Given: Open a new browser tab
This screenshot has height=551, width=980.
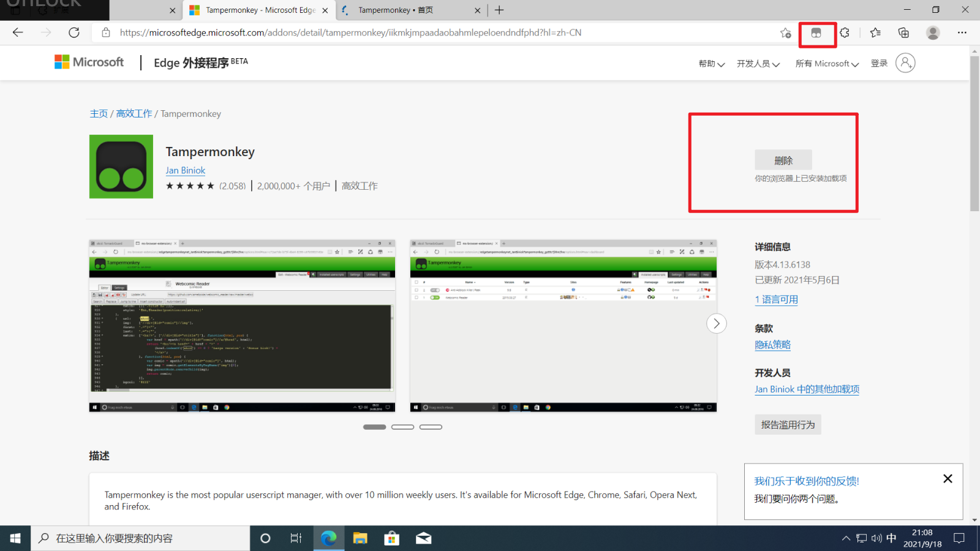Looking at the screenshot, I should [x=499, y=10].
